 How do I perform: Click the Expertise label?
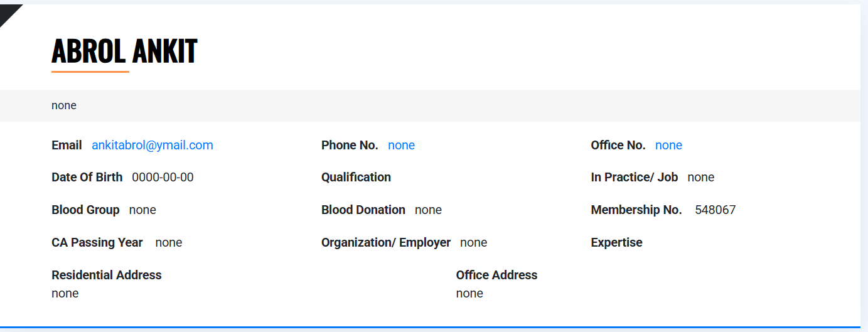pyautogui.click(x=616, y=243)
